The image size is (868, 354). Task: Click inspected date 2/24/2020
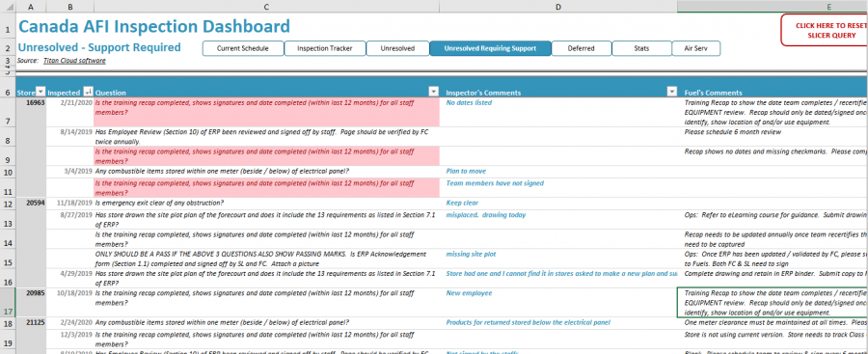tap(76, 322)
